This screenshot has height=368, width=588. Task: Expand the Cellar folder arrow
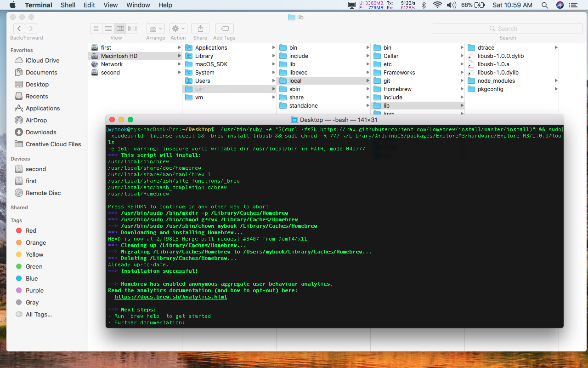click(x=462, y=56)
